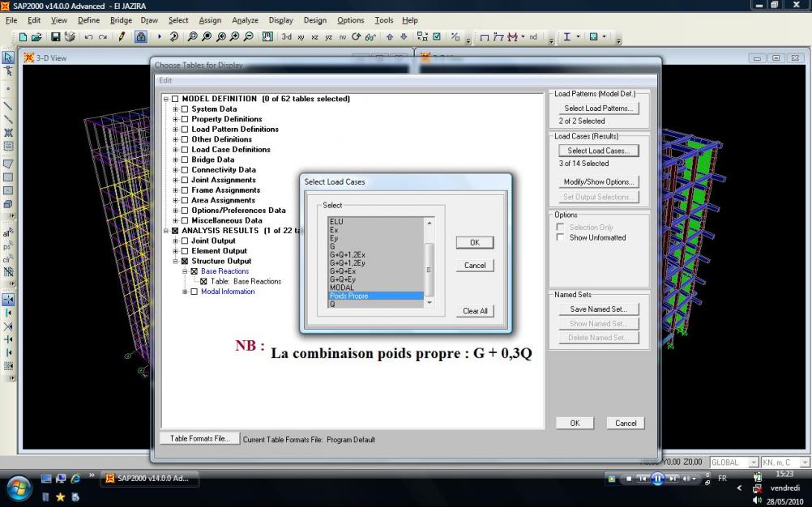Check the System Data checkbox
The width and height of the screenshot is (812, 507).
[x=184, y=109]
